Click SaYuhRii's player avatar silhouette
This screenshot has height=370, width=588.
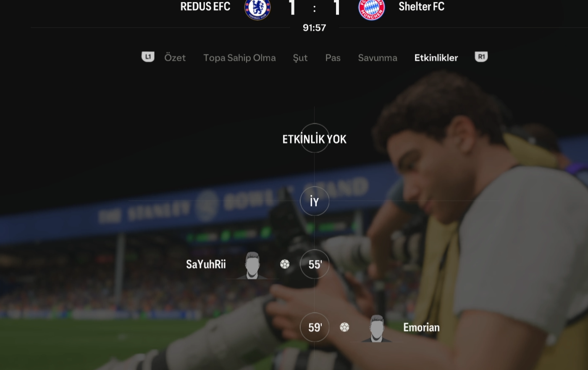click(x=252, y=265)
